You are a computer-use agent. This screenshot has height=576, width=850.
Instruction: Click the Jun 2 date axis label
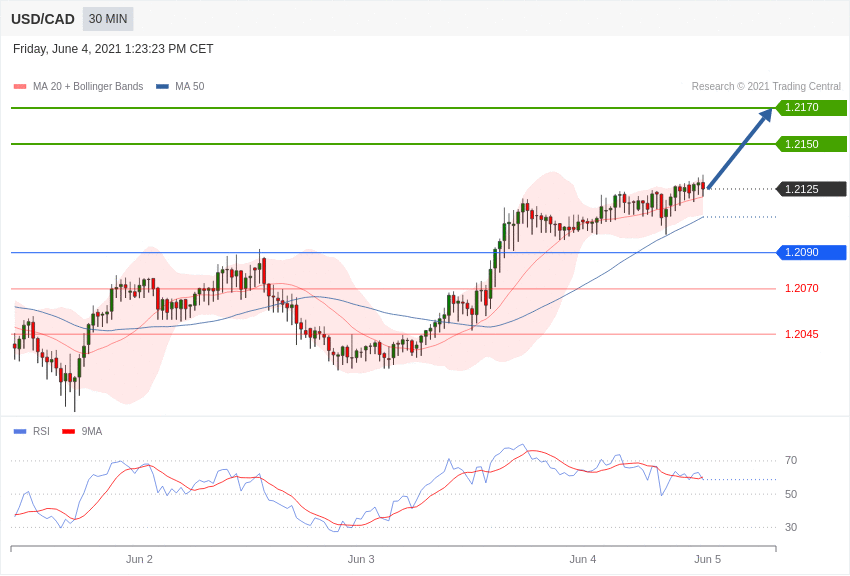tap(139, 559)
